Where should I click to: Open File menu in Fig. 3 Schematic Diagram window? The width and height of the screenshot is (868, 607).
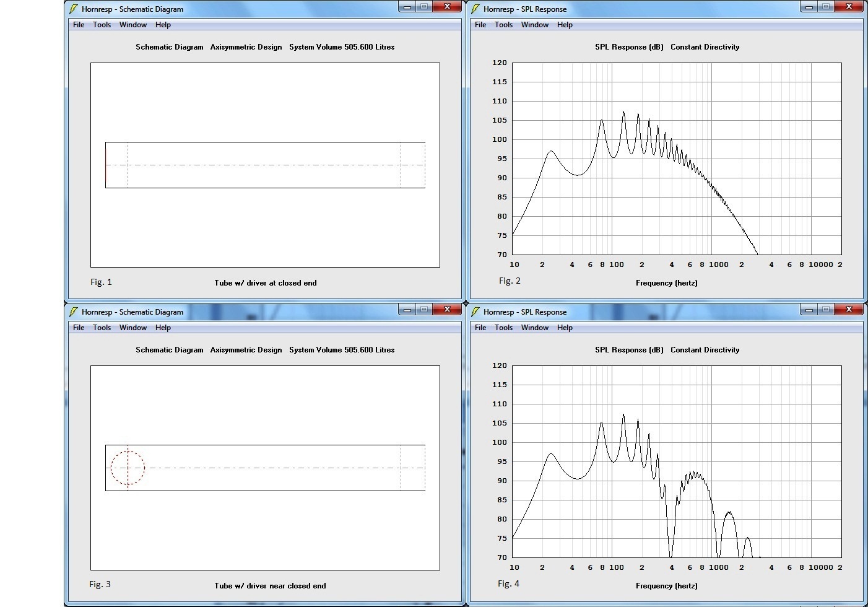click(79, 328)
